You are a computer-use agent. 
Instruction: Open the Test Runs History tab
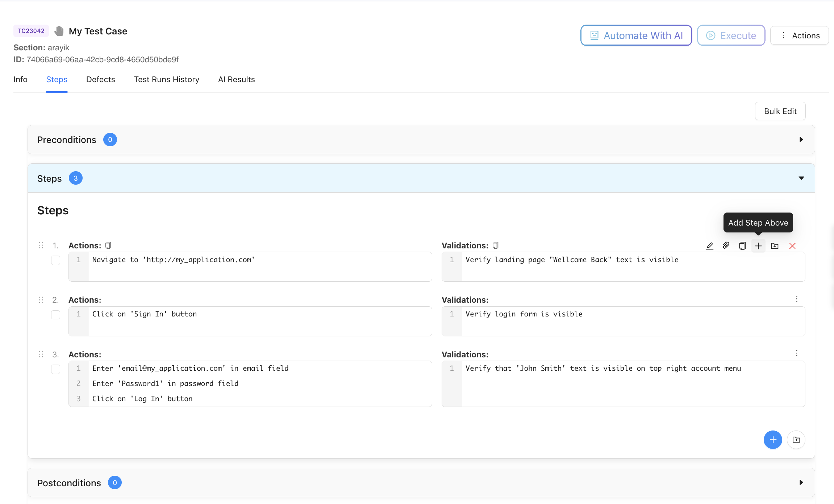[166, 79]
